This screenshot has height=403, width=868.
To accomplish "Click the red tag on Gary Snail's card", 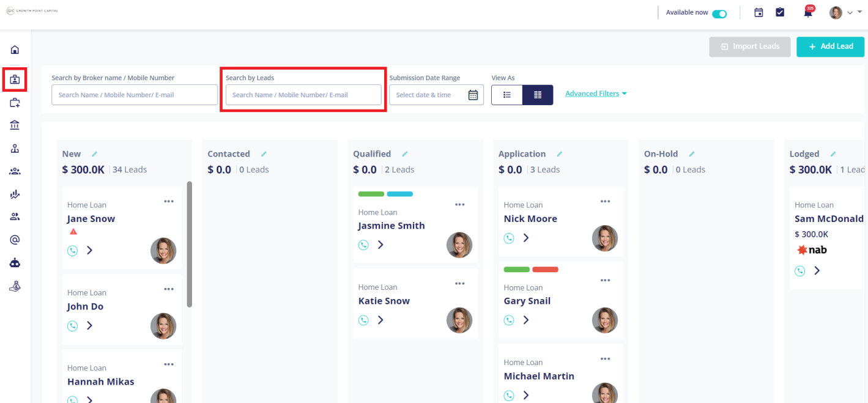I will click(545, 269).
